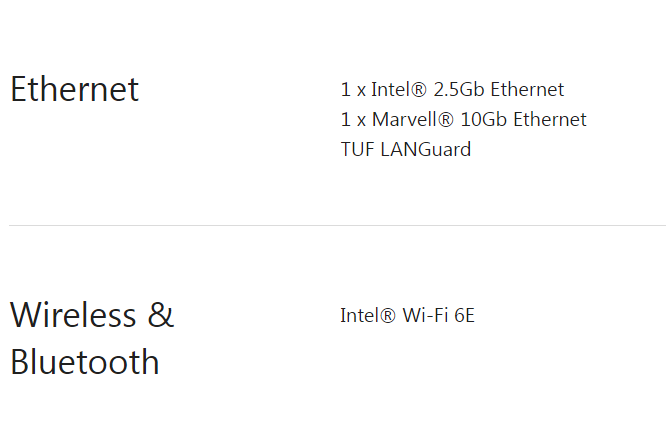Image resolution: width=666 pixels, height=437 pixels.
Task: Click the Ethernet section heading
Action: [x=74, y=89]
